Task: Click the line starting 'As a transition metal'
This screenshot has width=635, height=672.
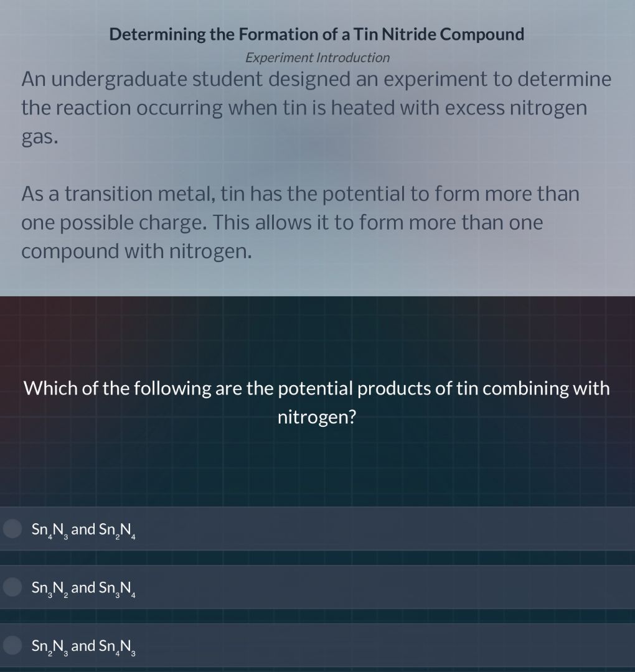Action: point(300,194)
